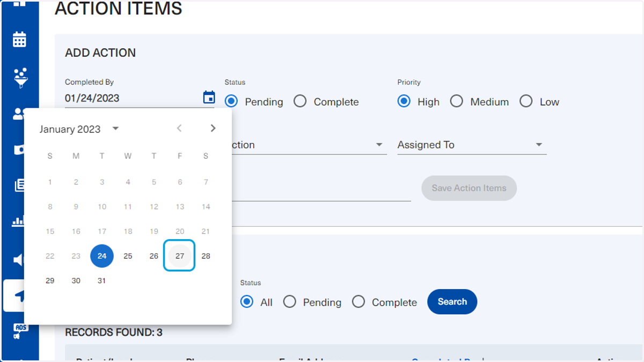Viewport: 644px width, 362px height.
Task: Open the document list sidebar icon
Action: coord(19,186)
